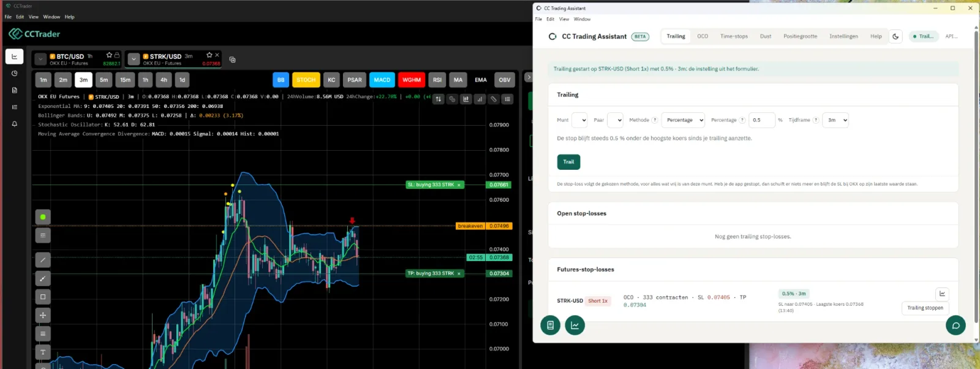This screenshot has width=980, height=369.
Task: Favorite the STRK/USD chart tab with star
Action: (x=209, y=55)
